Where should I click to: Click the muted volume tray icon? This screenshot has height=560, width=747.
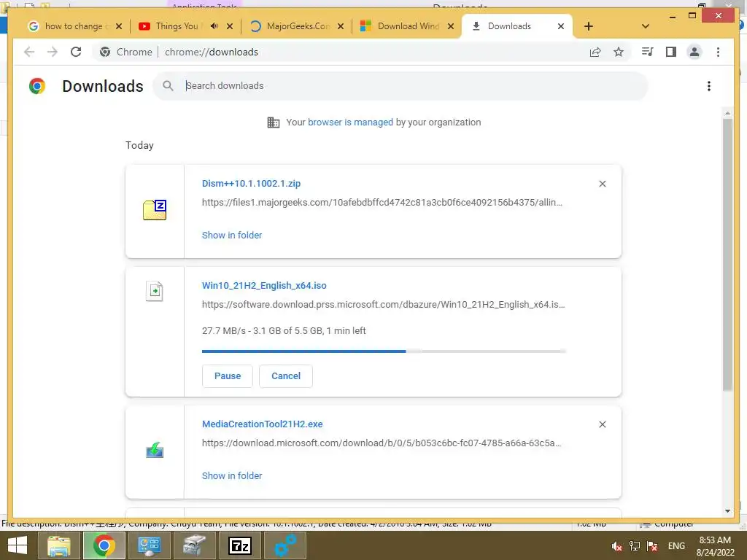[x=617, y=546]
